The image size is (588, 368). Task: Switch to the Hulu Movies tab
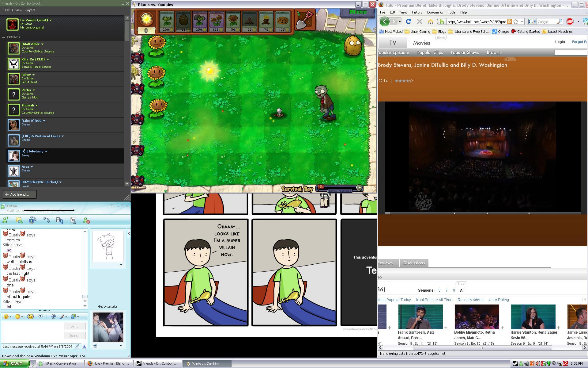coord(421,43)
